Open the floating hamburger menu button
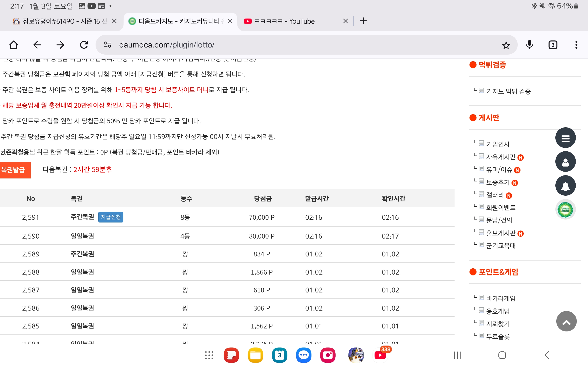The height and width of the screenshot is (367, 588). [x=565, y=138]
